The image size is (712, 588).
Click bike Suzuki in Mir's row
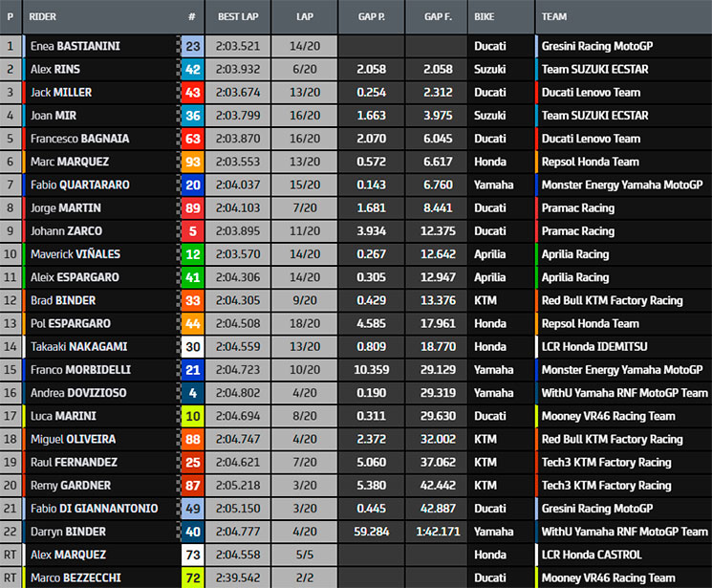pyautogui.click(x=490, y=116)
